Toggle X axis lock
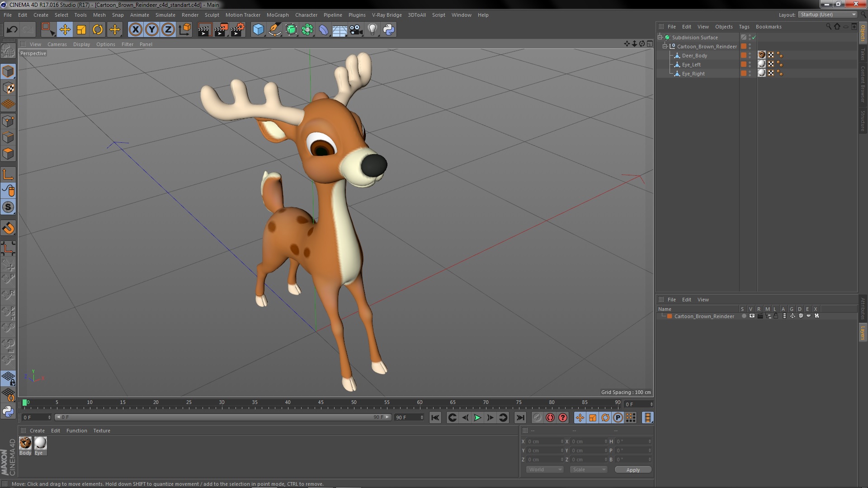 (x=135, y=30)
